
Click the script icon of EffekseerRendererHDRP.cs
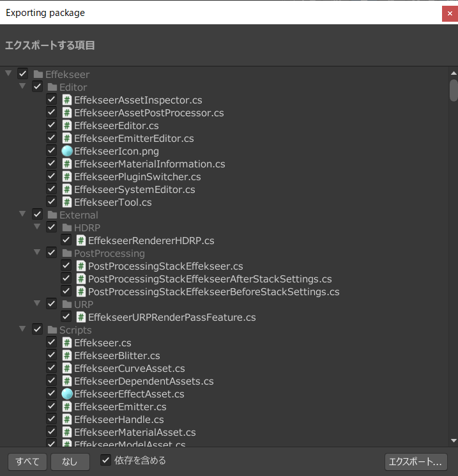pos(81,241)
